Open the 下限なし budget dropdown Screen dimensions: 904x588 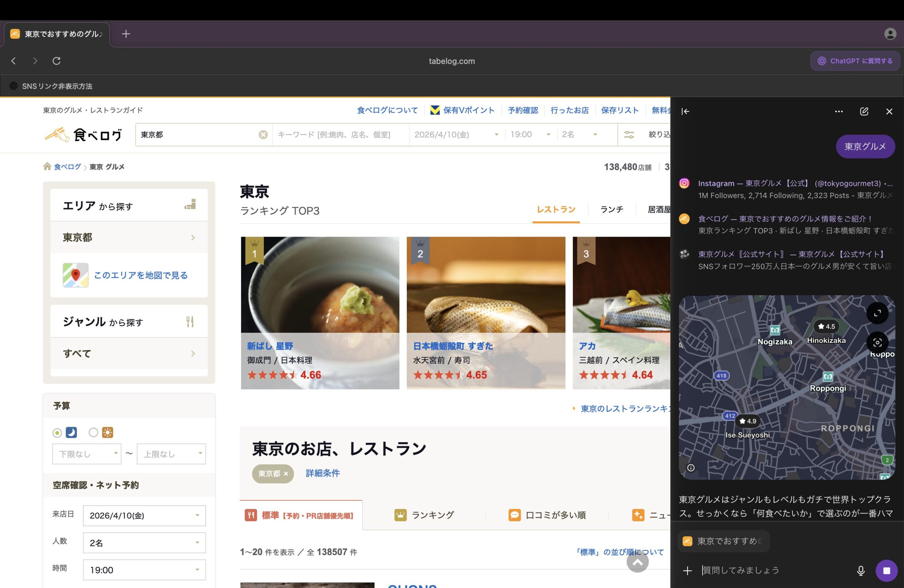coord(86,453)
